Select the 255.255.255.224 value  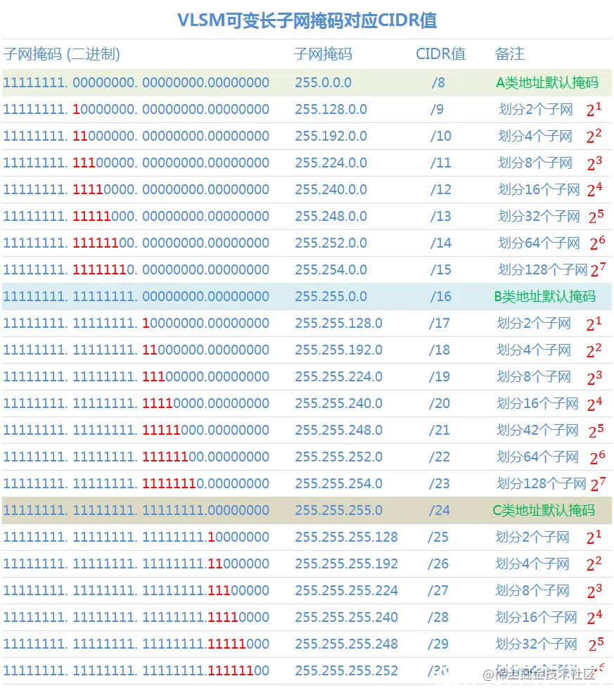[x=346, y=591]
